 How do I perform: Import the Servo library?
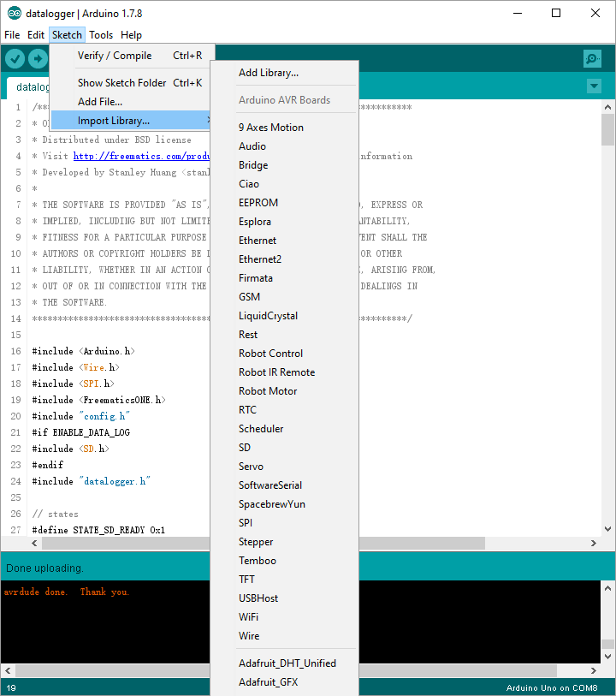tap(284, 466)
